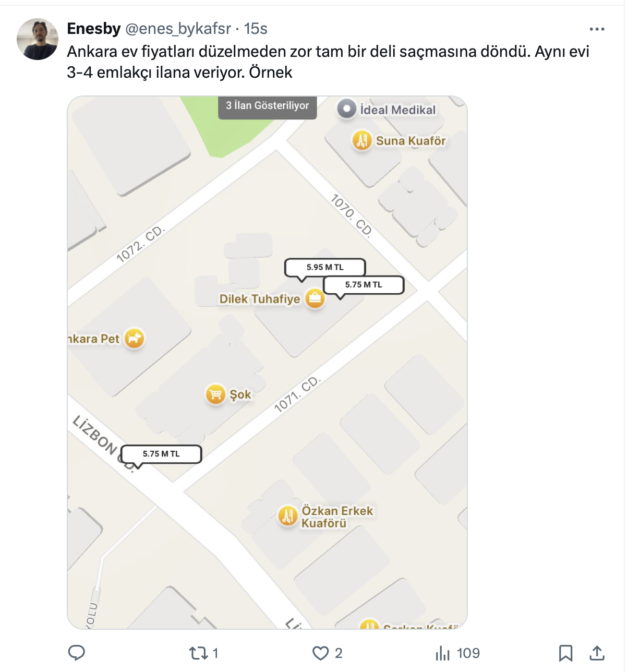Bookmark this tweet
Viewport: 628px width, 672px height.
point(565,653)
